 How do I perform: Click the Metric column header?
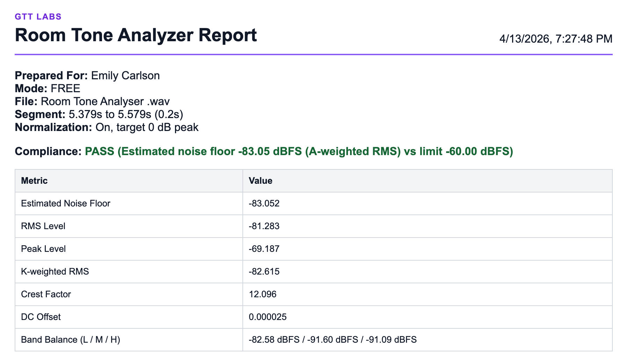tap(35, 181)
